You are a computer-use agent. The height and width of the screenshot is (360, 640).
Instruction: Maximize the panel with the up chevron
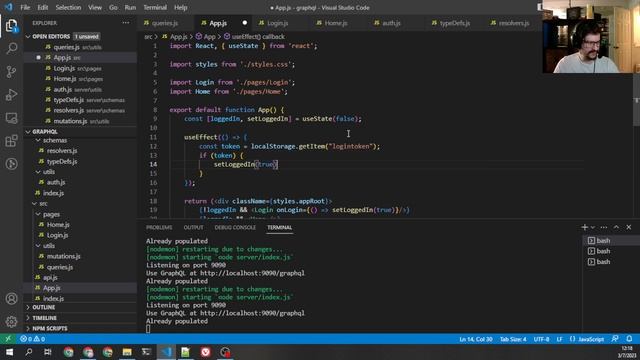click(x=616, y=227)
